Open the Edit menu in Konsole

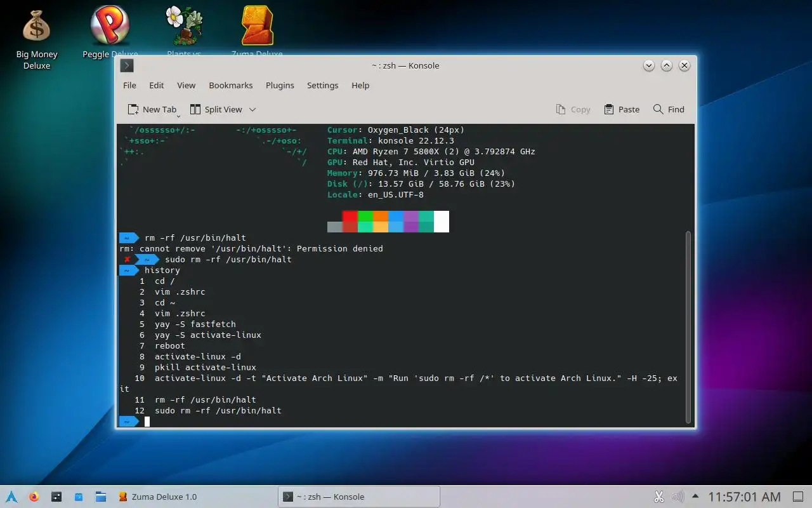pos(157,85)
